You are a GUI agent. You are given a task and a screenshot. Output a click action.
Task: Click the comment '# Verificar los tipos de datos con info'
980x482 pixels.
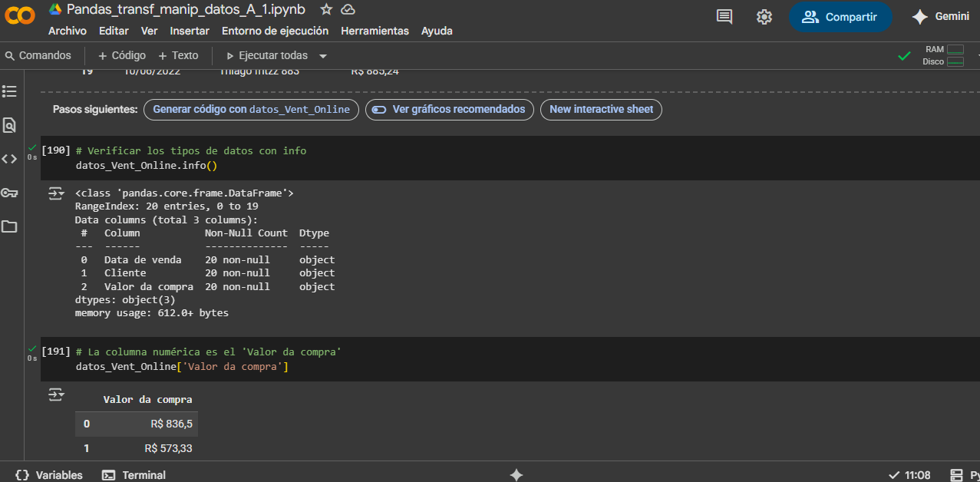point(191,150)
